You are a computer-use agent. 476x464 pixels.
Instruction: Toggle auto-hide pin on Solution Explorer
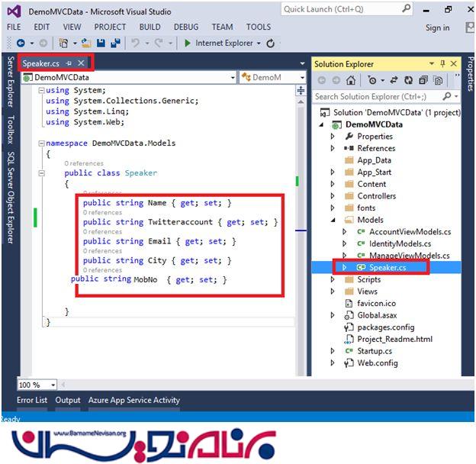pos(443,64)
